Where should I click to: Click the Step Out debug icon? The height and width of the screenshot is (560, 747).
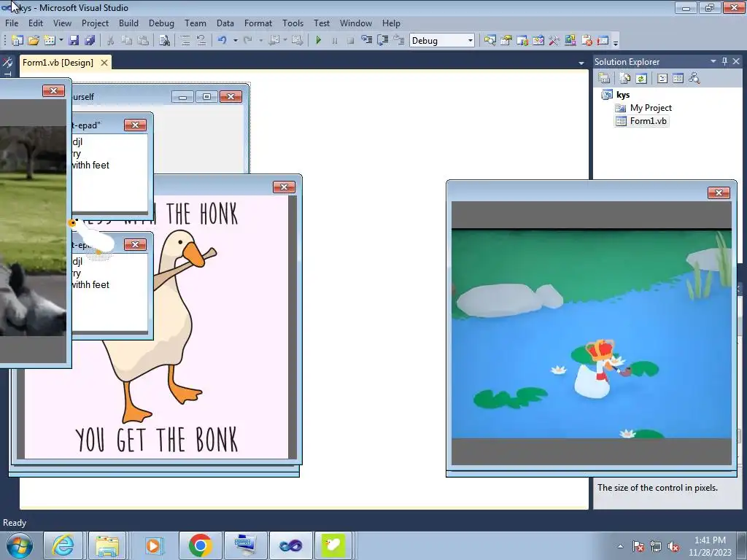[398, 41]
